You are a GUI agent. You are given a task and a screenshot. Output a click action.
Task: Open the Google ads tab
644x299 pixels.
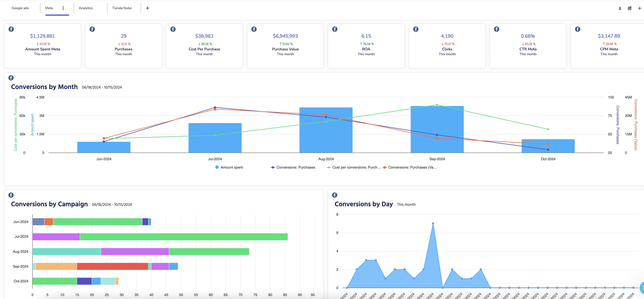pyautogui.click(x=20, y=8)
